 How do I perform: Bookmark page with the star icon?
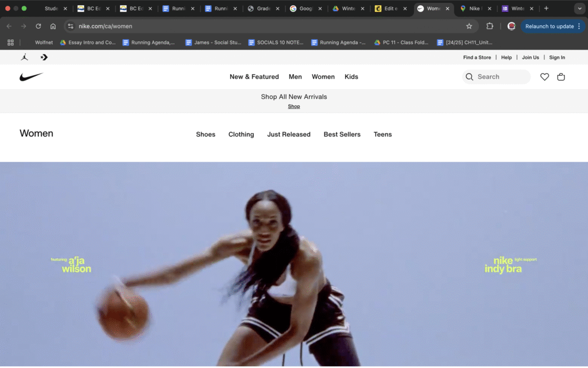point(469,26)
